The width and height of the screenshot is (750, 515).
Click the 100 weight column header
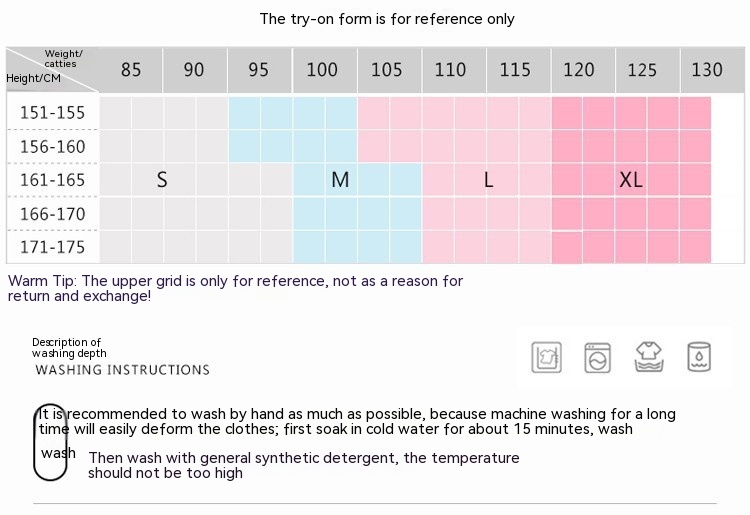(x=322, y=70)
